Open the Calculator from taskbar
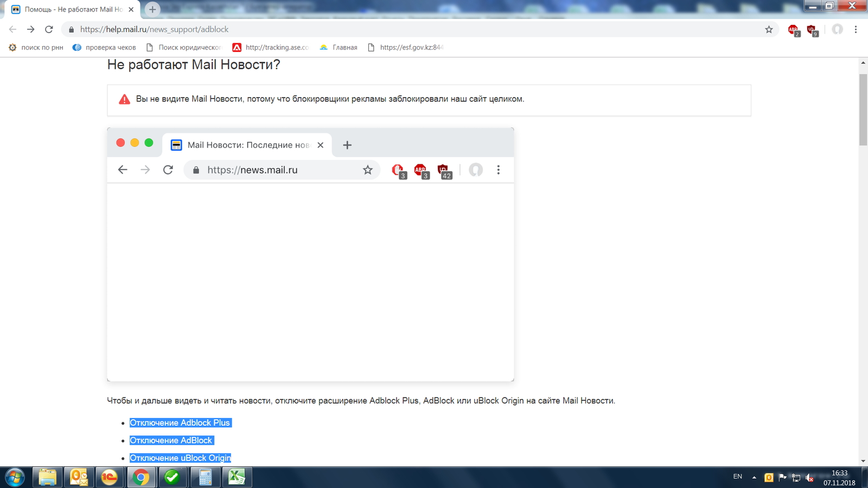Screen dimensions: 868x488 pyautogui.click(x=205, y=477)
